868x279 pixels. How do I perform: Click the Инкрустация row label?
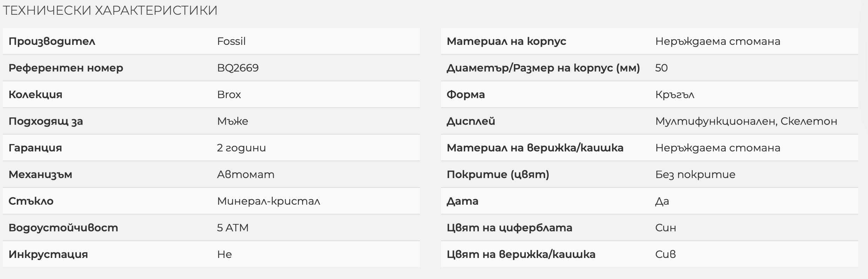[48, 254]
